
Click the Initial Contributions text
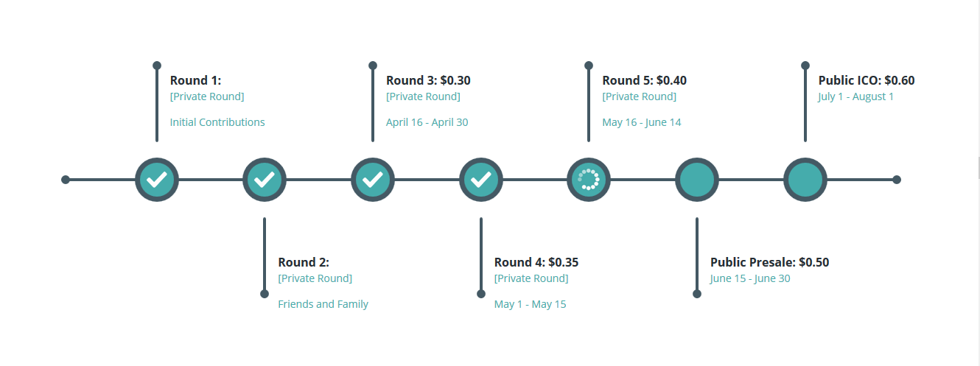[217, 122]
